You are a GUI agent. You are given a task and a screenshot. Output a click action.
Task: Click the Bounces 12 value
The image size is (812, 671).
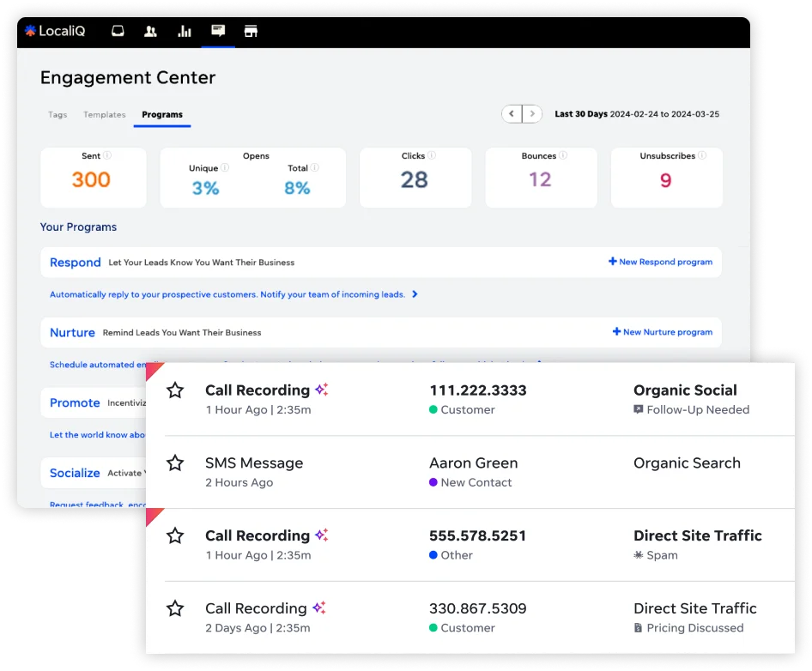pyautogui.click(x=540, y=179)
